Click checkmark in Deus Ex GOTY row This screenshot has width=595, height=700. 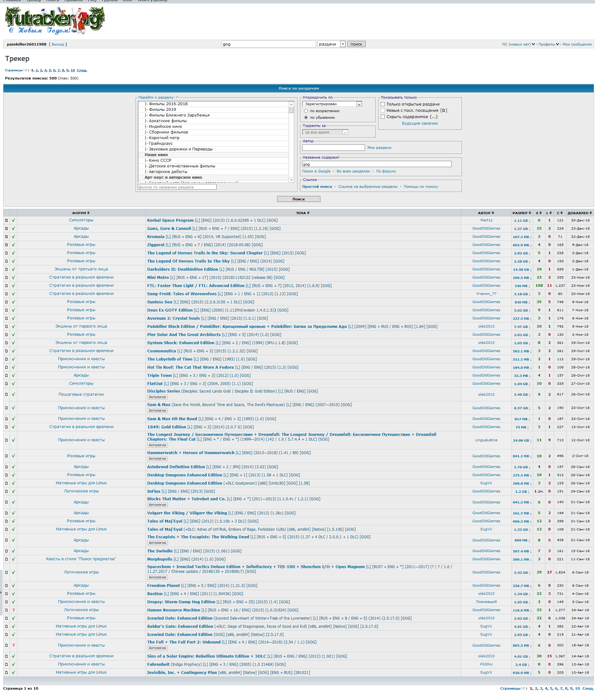[x=13, y=310]
